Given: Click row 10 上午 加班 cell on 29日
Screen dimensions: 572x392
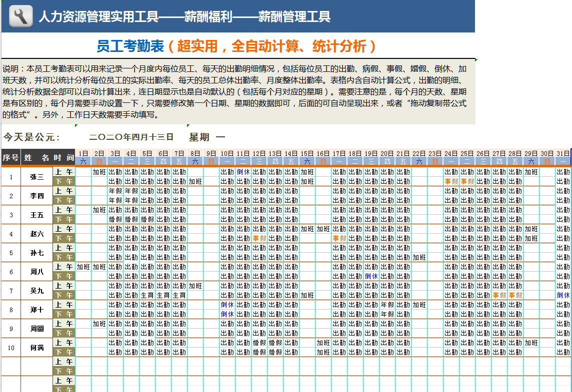Looking at the screenshot, I should click(x=531, y=343).
